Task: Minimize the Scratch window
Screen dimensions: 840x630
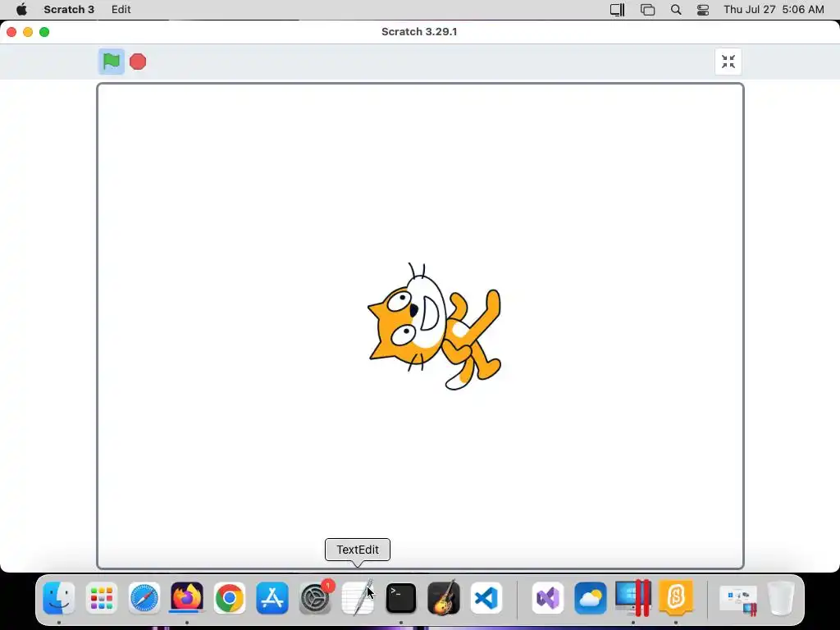Action: [28, 32]
